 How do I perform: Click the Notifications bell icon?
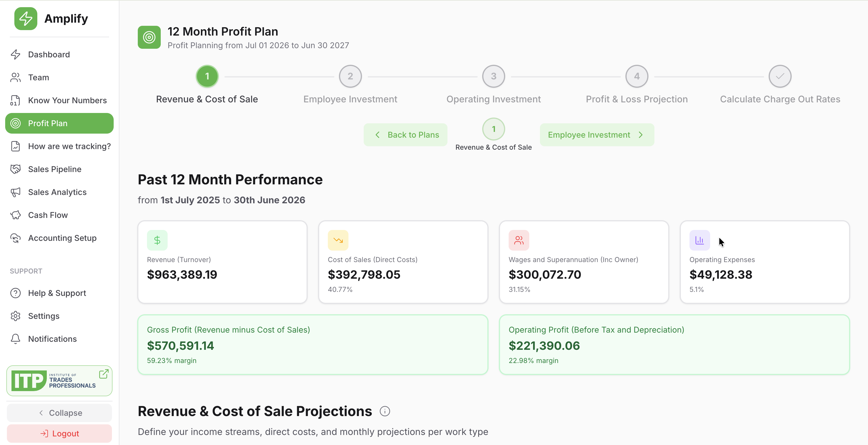tap(15, 339)
